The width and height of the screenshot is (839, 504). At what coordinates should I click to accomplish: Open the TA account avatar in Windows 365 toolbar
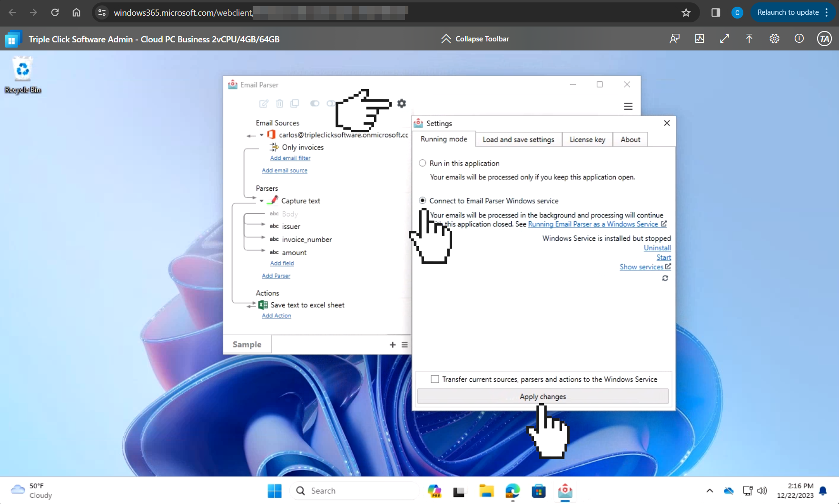824,39
